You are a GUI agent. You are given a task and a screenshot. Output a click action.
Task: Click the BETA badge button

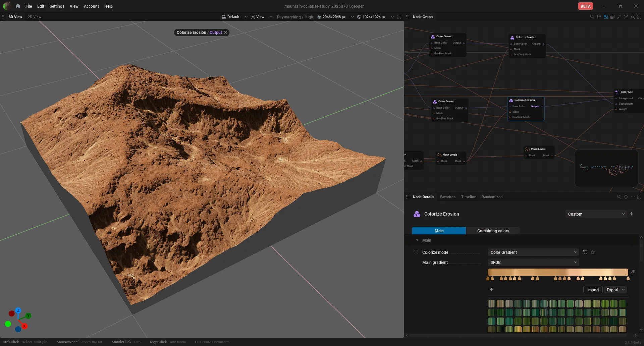pos(586,6)
